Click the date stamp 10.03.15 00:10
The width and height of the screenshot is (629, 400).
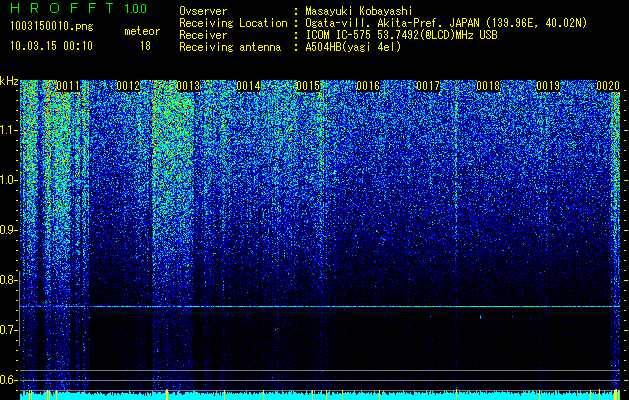tap(51, 46)
